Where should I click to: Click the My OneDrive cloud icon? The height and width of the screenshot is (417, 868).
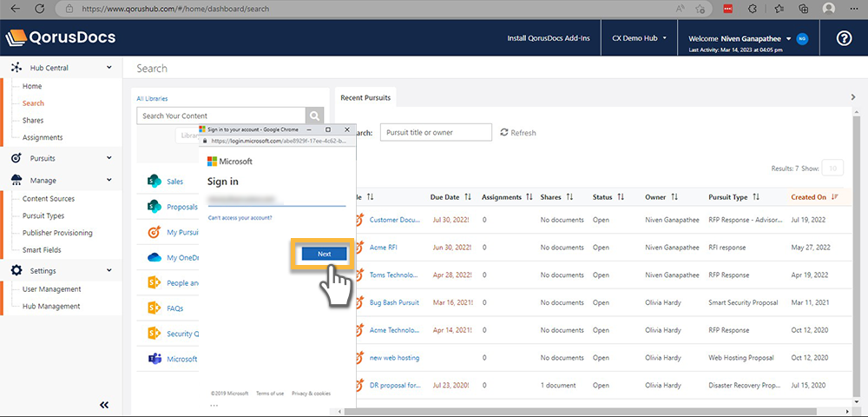(x=155, y=257)
